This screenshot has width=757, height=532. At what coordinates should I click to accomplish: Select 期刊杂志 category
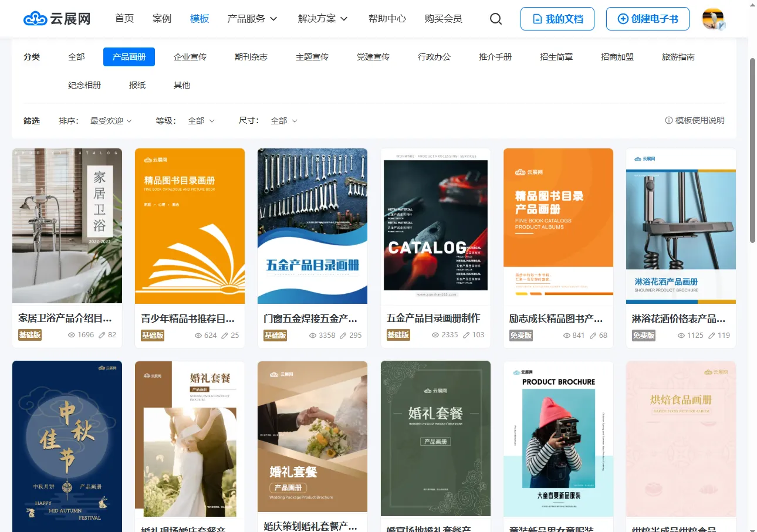[251, 57]
